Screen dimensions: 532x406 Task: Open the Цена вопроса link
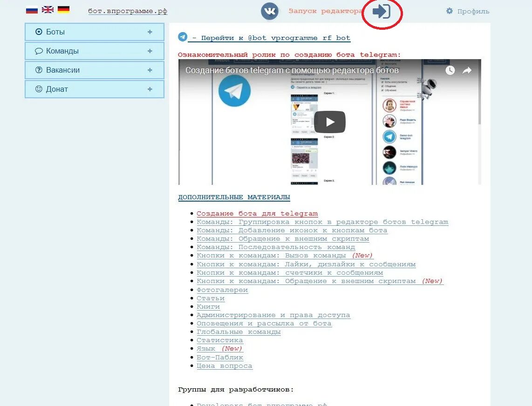(x=225, y=366)
